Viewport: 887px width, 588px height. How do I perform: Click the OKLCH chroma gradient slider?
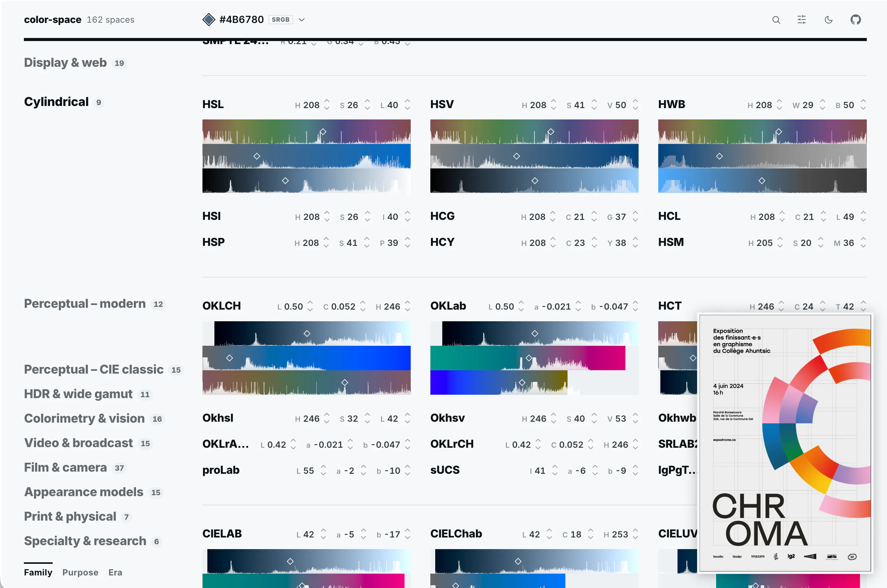tap(306, 358)
